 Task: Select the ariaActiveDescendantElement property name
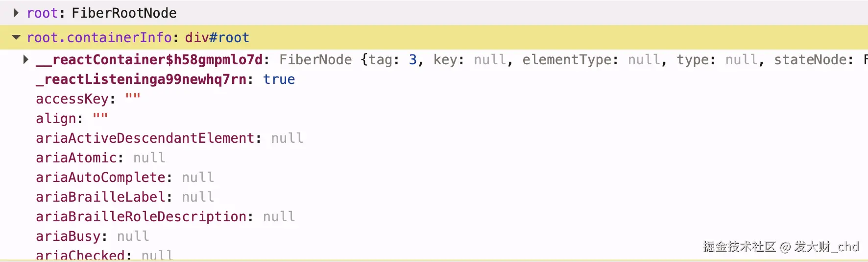[x=145, y=138]
